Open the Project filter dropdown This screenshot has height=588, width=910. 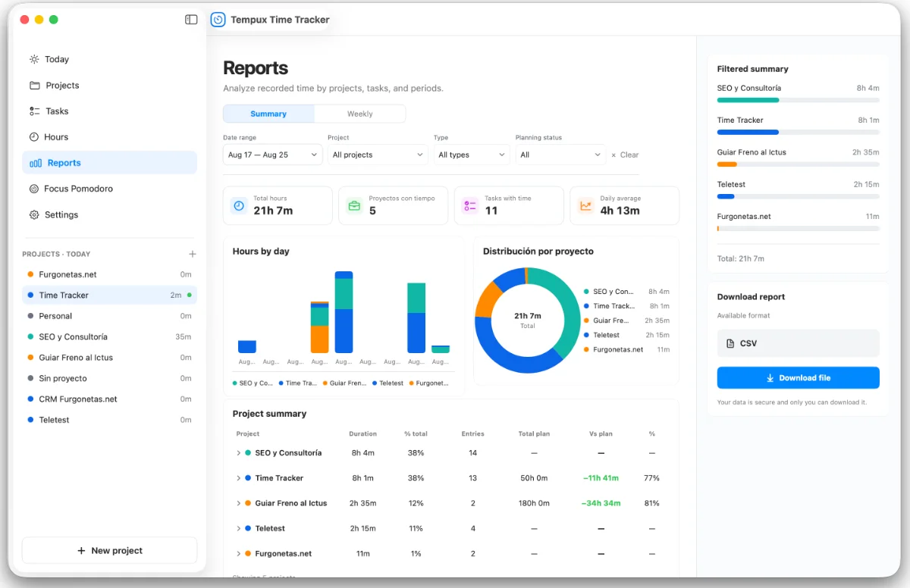pos(378,155)
